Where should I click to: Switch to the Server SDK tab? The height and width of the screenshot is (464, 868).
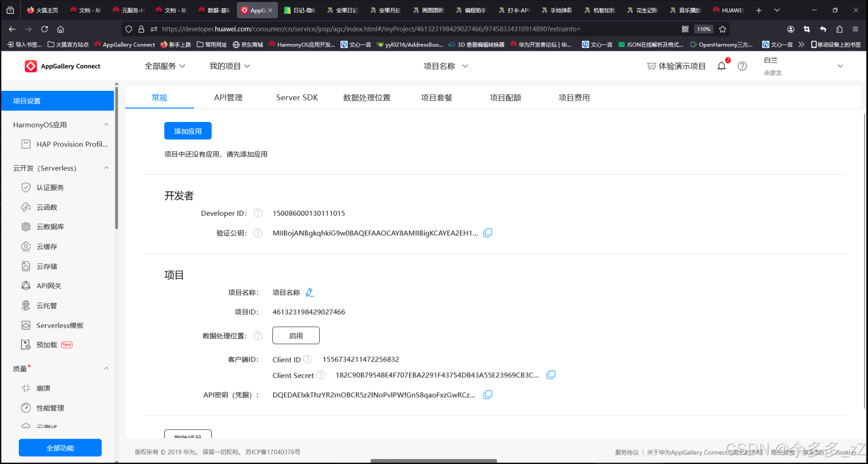tap(297, 98)
